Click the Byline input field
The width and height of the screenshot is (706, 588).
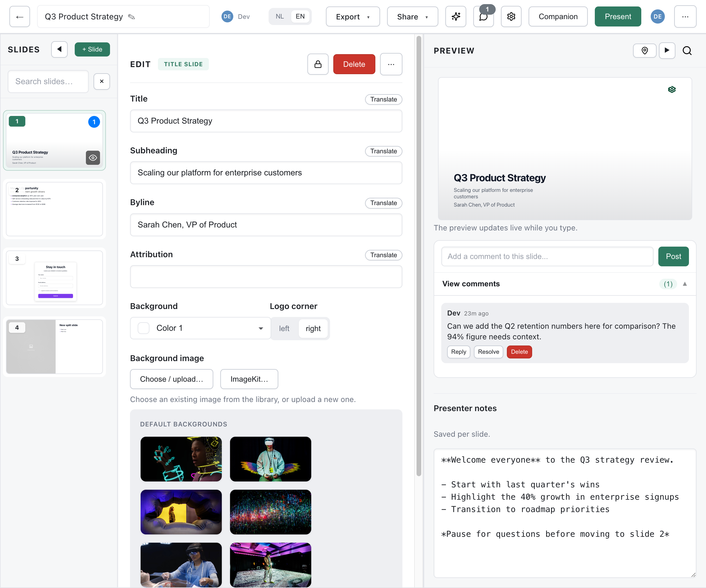266,225
